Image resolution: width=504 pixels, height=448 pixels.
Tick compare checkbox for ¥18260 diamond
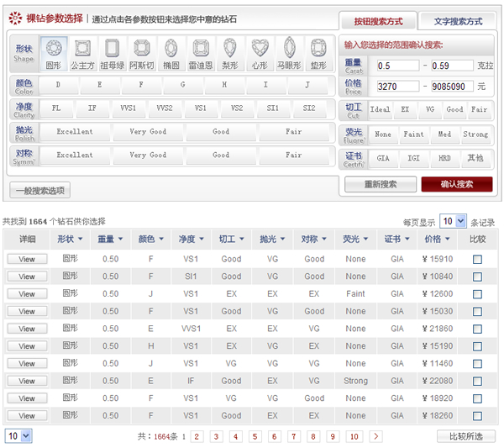click(477, 416)
